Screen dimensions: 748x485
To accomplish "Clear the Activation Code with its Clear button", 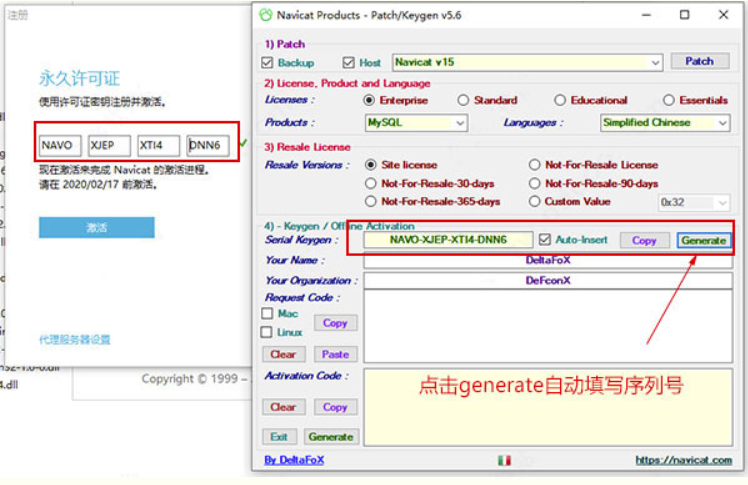I will point(283,407).
